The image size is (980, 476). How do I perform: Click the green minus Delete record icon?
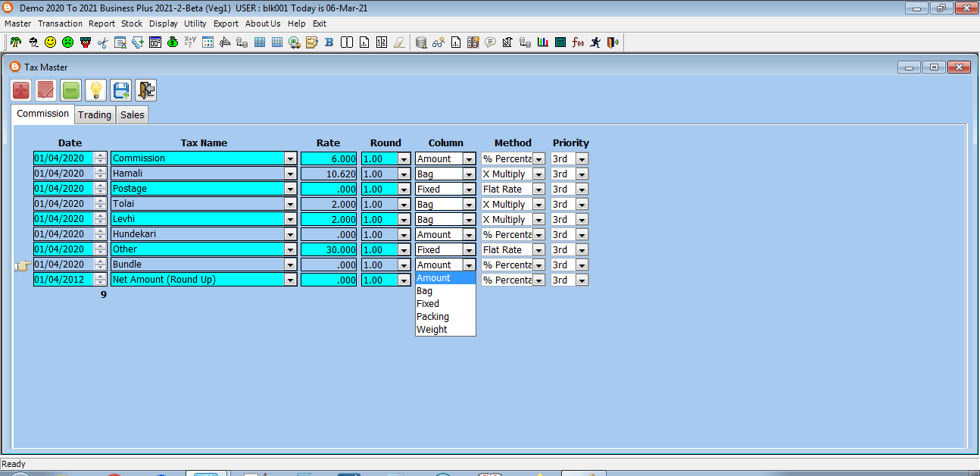pos(71,91)
